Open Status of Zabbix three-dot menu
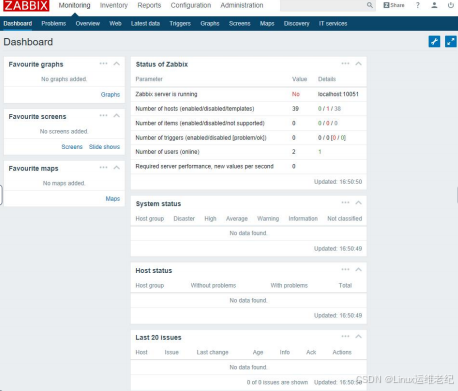The image size is (458, 391). (x=345, y=63)
